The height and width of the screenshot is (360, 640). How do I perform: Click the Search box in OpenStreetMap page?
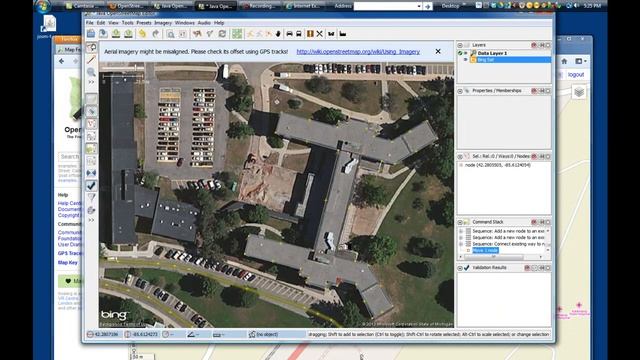tap(70, 157)
